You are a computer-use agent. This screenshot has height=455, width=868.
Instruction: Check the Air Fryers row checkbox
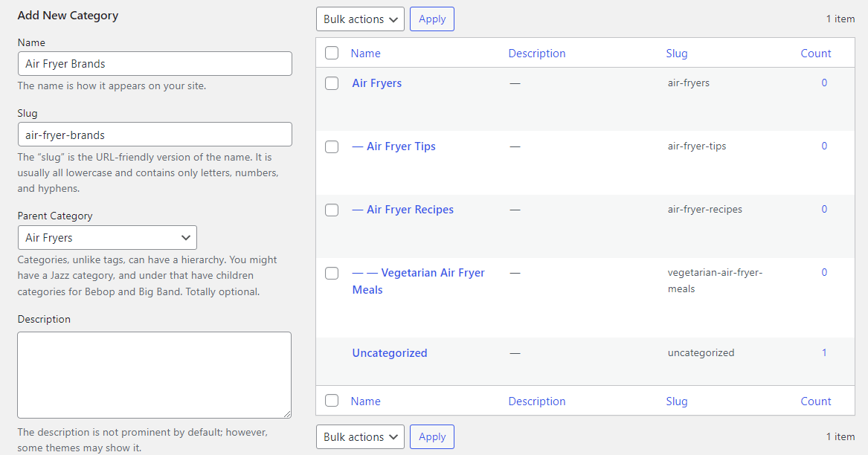coord(332,83)
